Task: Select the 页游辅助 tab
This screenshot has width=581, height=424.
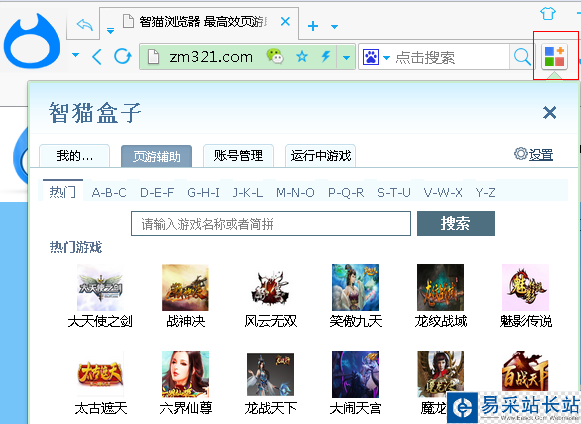Action: coord(156,156)
